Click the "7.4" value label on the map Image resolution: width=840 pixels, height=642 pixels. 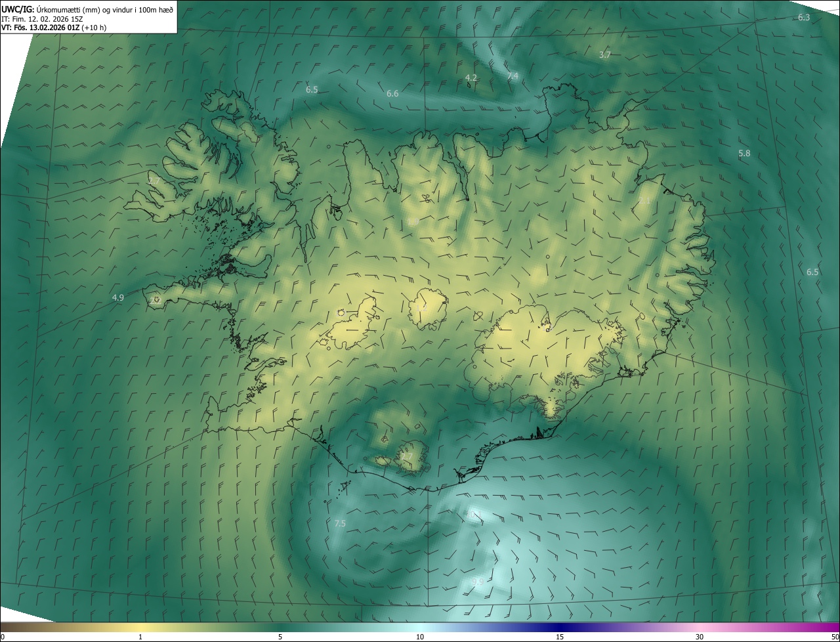pos(513,76)
